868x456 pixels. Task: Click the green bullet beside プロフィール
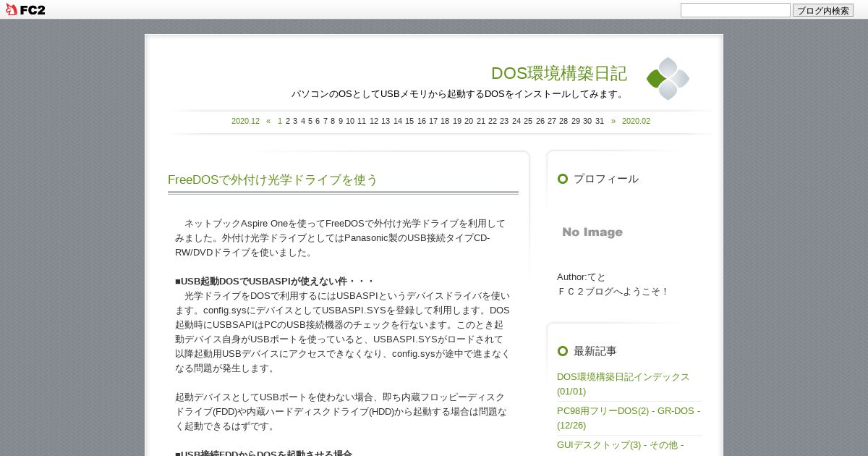pyautogui.click(x=563, y=179)
